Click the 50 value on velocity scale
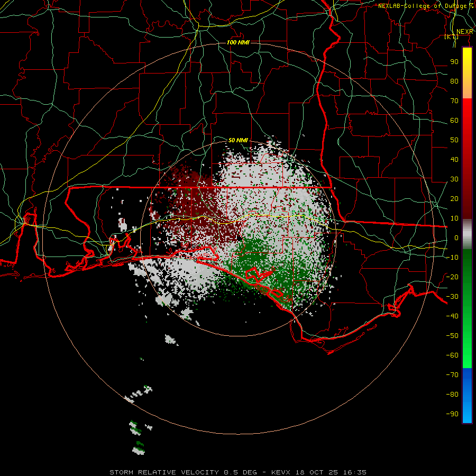The width and height of the screenshot is (476, 476). (x=454, y=140)
